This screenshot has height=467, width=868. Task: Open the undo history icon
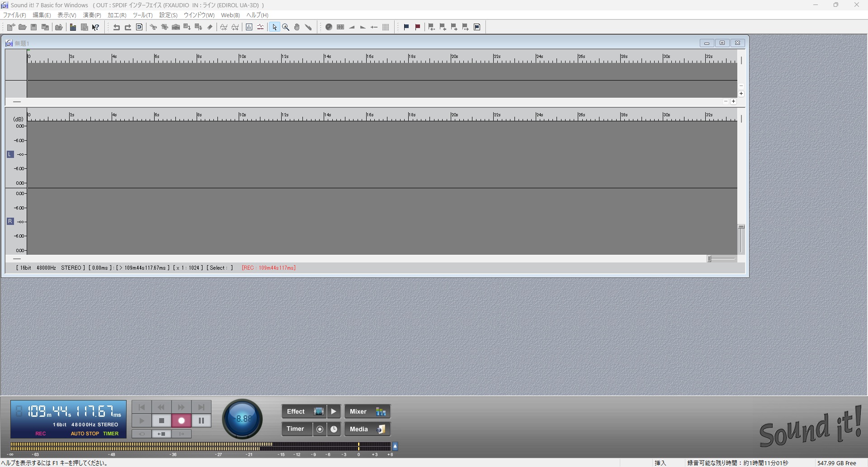pos(139,27)
